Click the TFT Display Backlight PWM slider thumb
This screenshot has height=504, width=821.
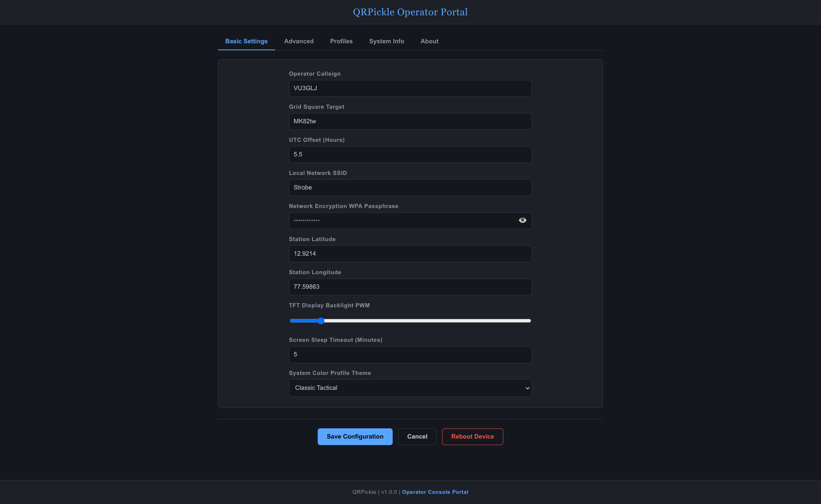click(321, 321)
